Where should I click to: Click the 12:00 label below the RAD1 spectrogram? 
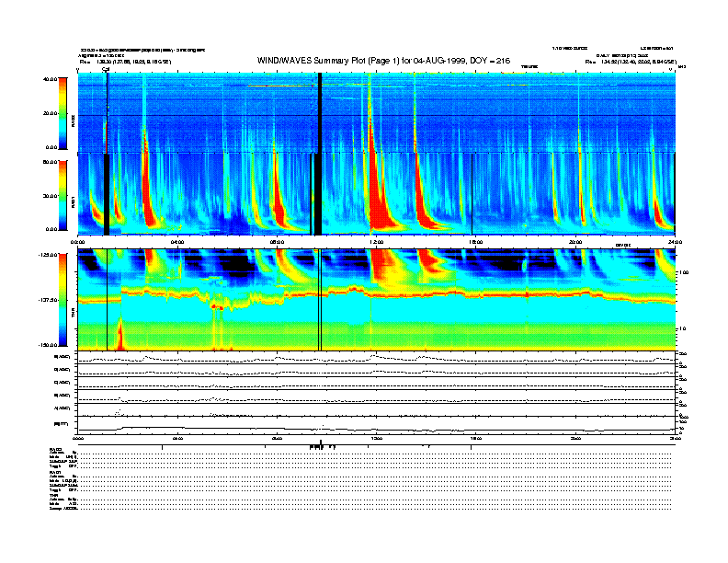point(377,242)
